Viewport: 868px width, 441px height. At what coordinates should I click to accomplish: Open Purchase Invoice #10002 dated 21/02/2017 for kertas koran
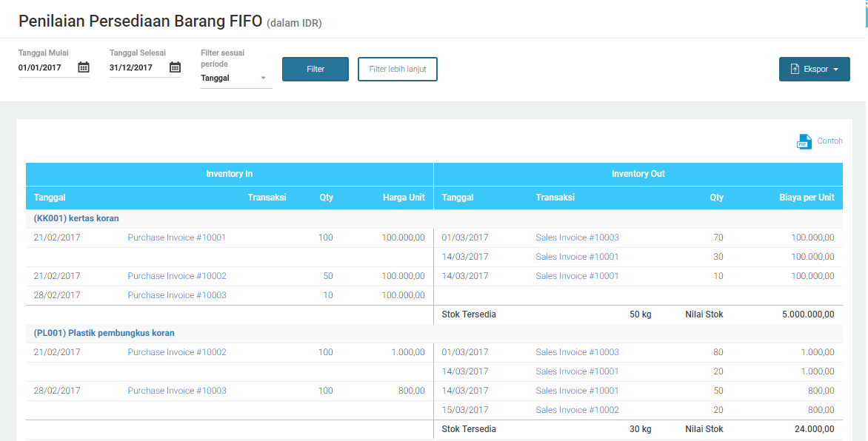tap(176, 276)
